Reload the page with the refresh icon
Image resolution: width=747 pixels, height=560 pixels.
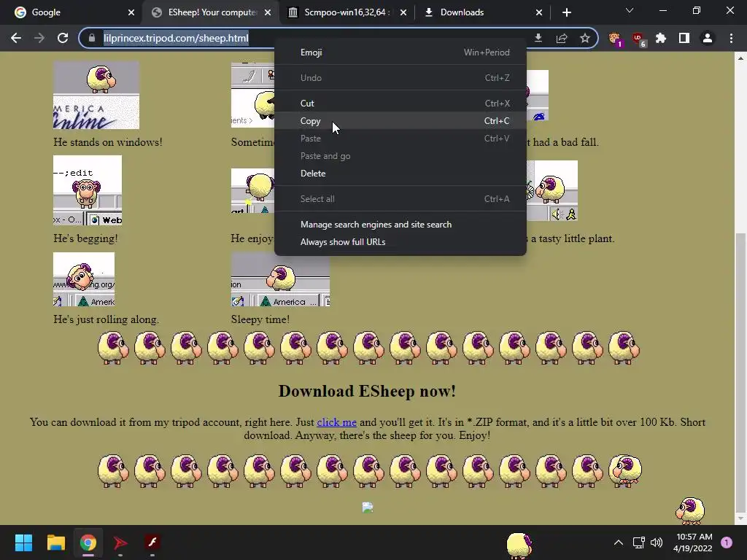63,38
